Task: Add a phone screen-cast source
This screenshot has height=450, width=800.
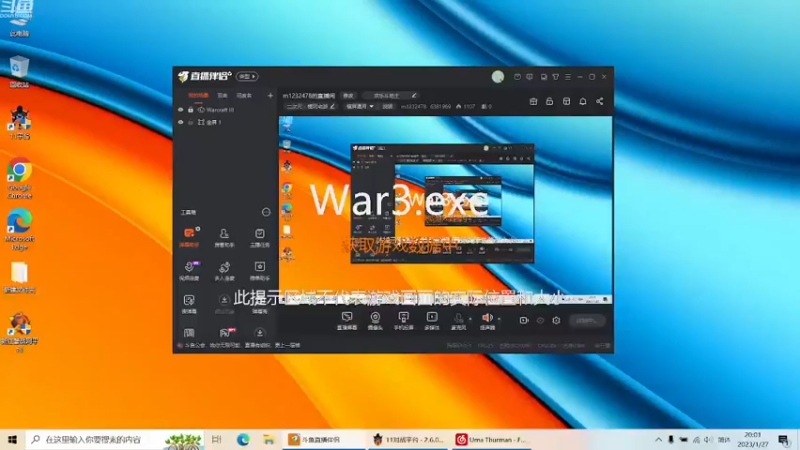Action: tap(404, 321)
